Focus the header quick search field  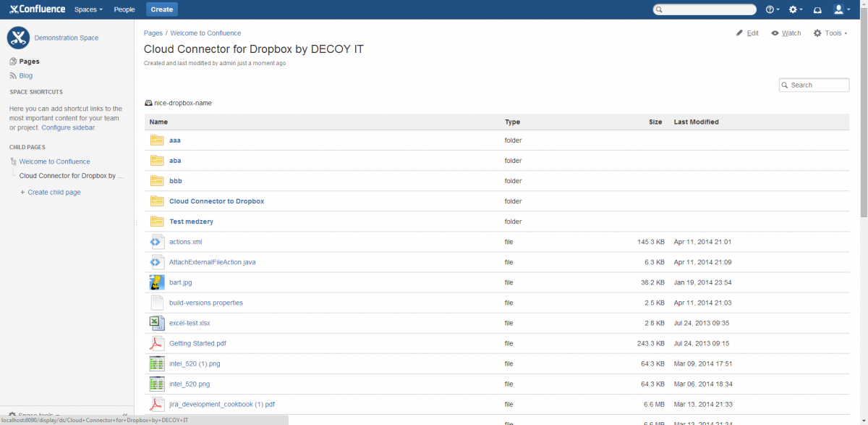pyautogui.click(x=705, y=9)
